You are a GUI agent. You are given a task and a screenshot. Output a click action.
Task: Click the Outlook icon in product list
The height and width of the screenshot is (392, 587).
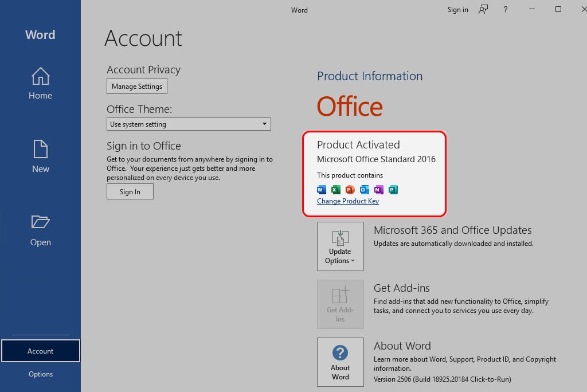point(364,190)
